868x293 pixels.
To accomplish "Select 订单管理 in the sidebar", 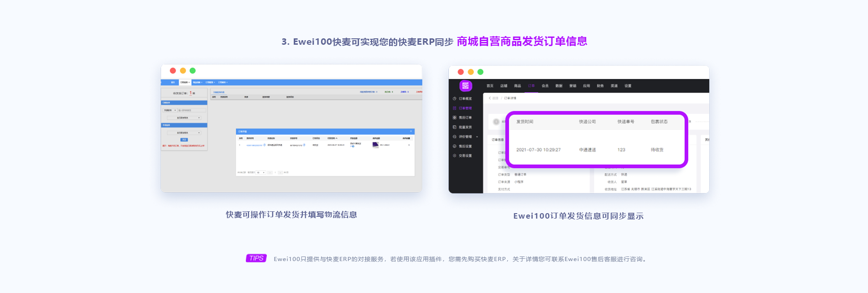I will coord(465,108).
